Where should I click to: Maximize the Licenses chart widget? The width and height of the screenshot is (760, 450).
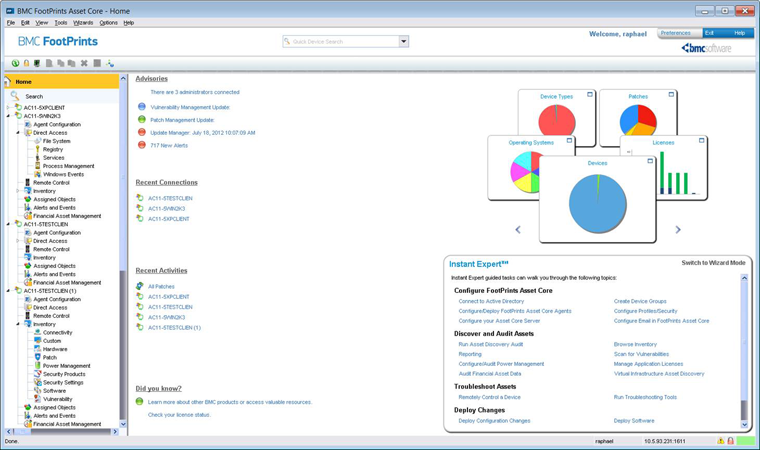click(701, 140)
